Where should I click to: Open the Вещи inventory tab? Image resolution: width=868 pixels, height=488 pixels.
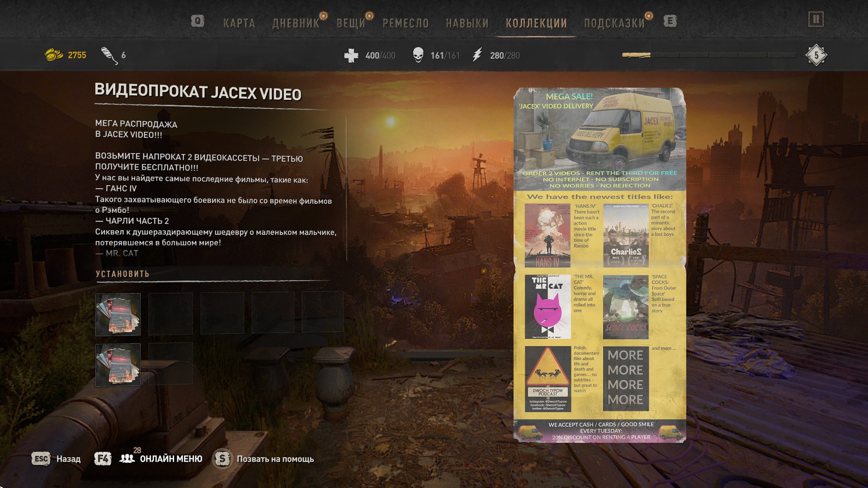(x=351, y=23)
